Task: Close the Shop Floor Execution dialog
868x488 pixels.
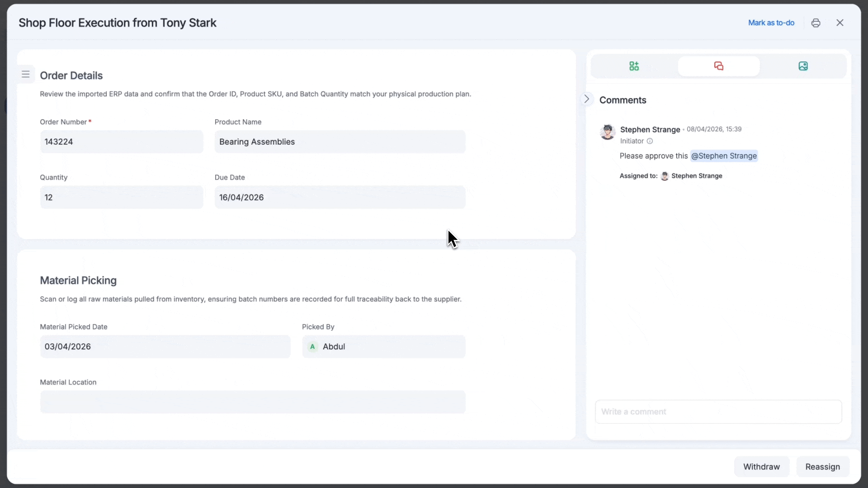Action: (x=840, y=23)
